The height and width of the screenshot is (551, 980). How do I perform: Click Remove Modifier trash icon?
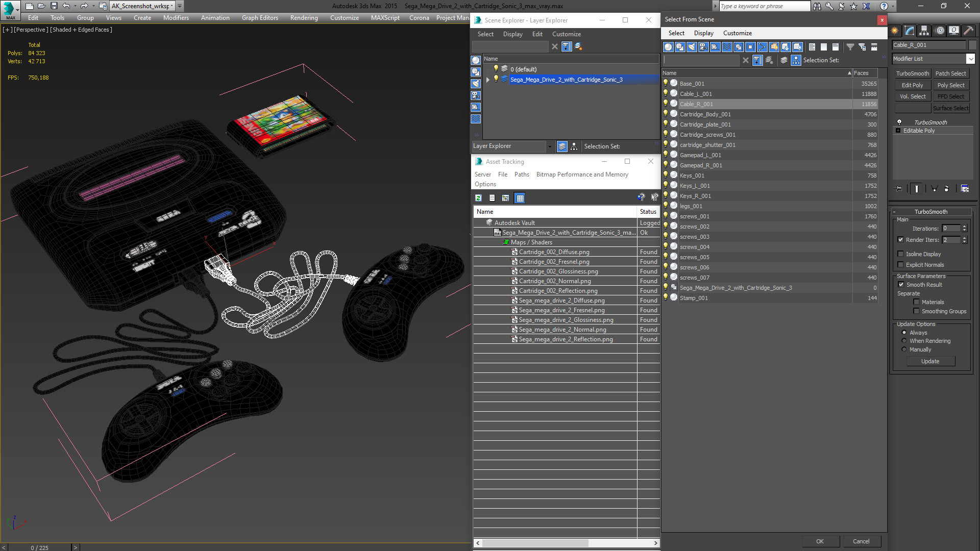[x=947, y=189]
